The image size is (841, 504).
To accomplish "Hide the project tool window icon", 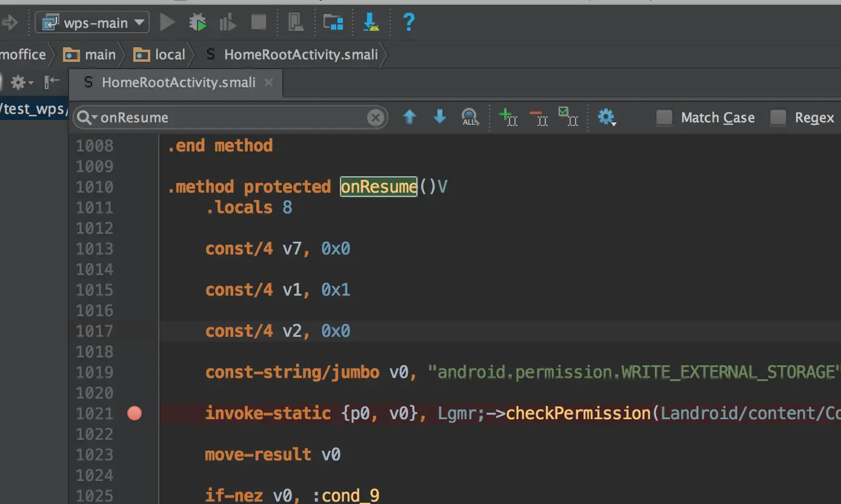I will tap(53, 82).
